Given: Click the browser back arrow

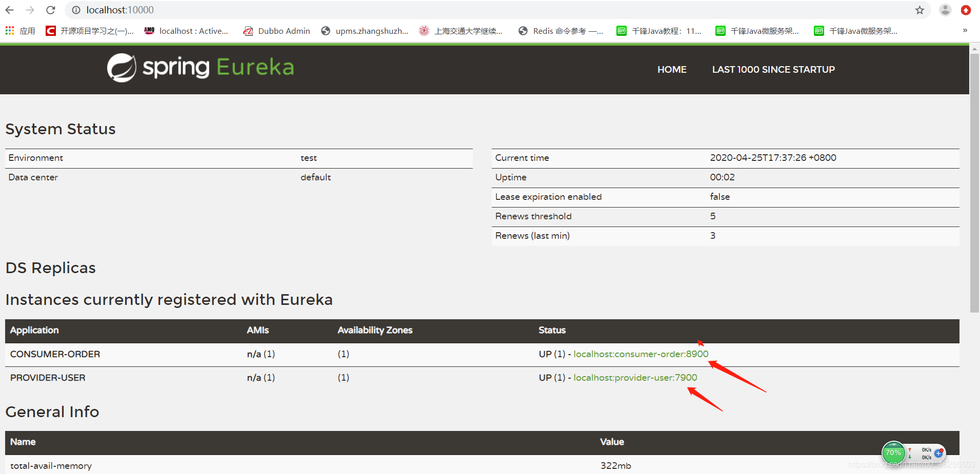Looking at the screenshot, I should 10,10.
